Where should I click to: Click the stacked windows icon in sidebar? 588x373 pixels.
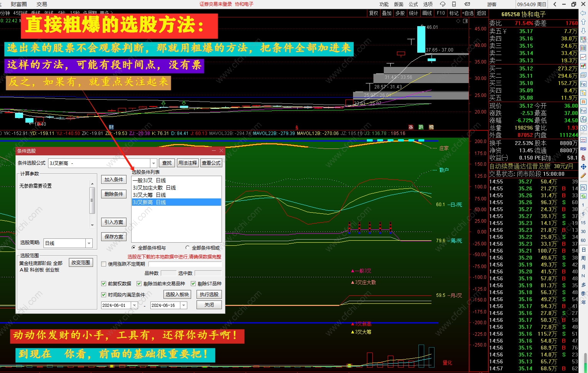point(583,75)
